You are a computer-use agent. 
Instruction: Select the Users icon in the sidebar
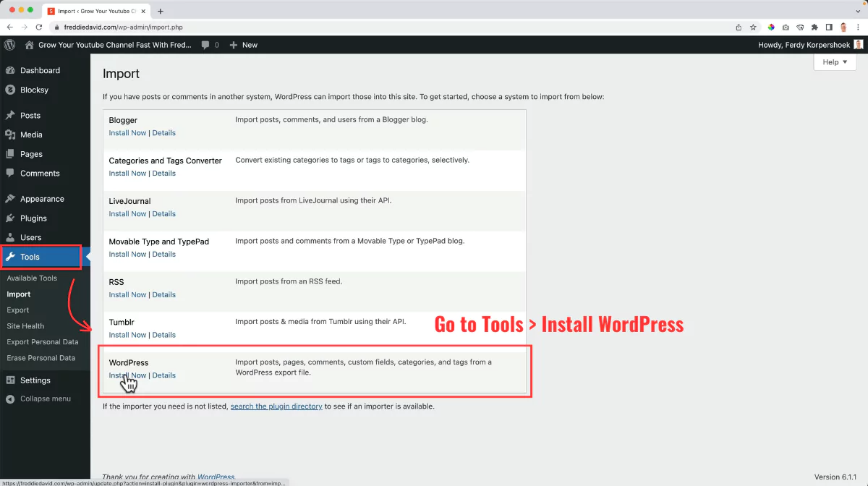[12, 237]
